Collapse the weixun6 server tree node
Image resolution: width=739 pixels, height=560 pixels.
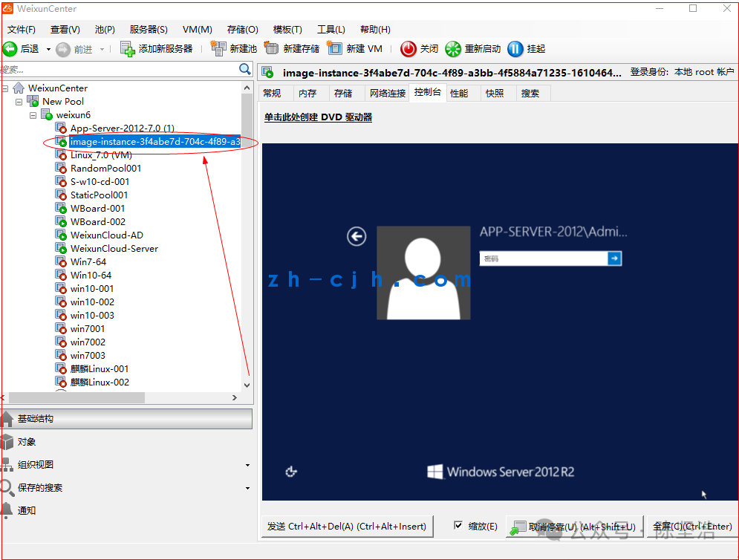(33, 115)
